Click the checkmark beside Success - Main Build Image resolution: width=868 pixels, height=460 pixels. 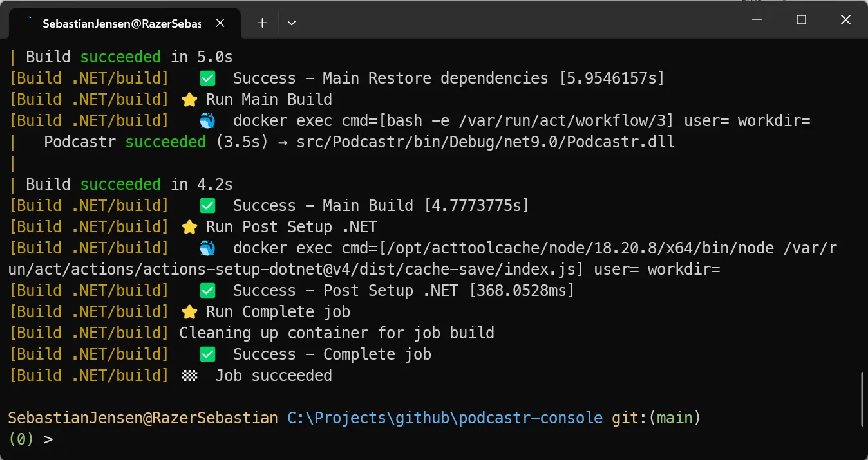tap(207, 206)
